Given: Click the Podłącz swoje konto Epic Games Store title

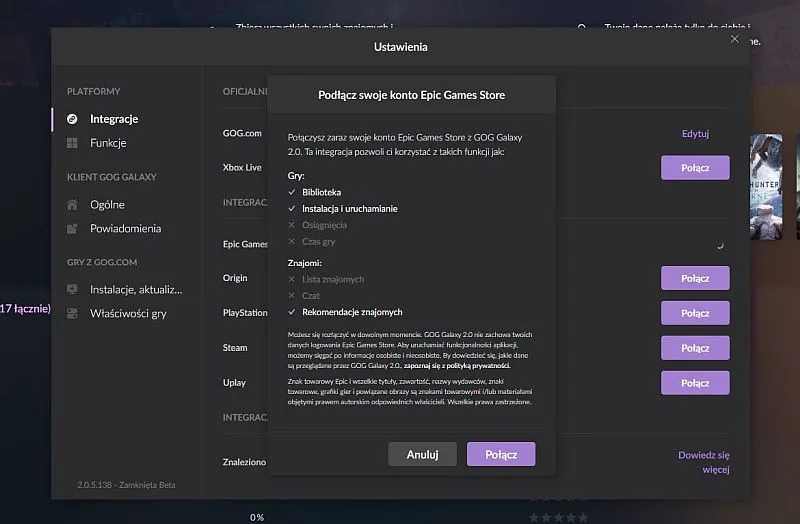Looking at the screenshot, I should pyautogui.click(x=411, y=95).
